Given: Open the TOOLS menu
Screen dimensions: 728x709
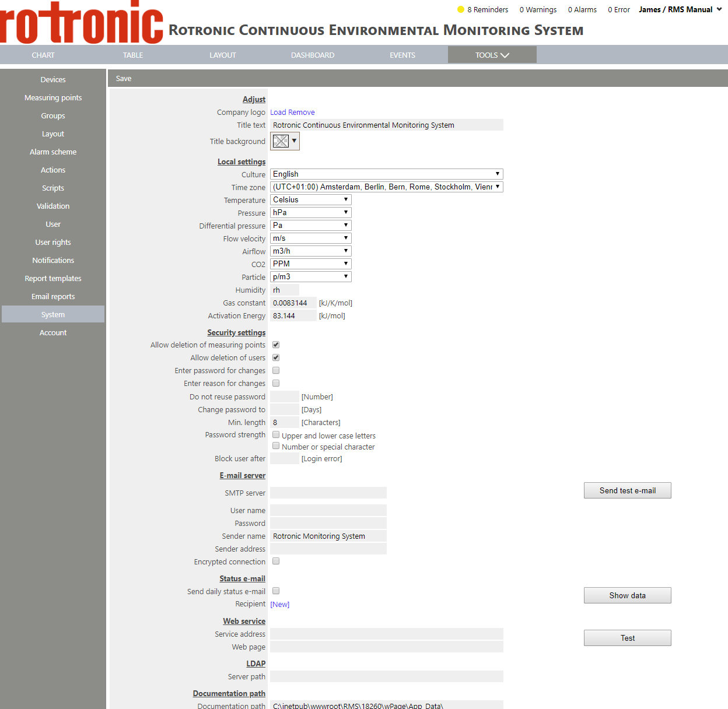Looking at the screenshot, I should (492, 55).
